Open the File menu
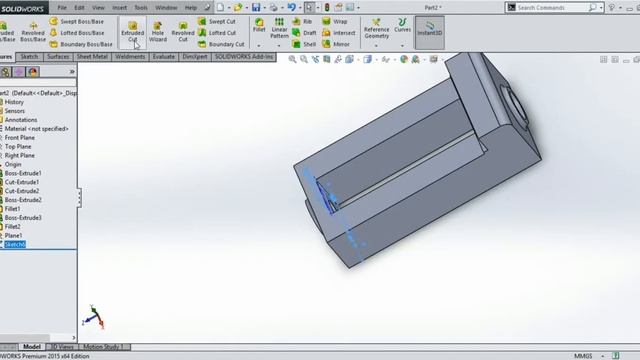This screenshot has height=360, width=640. (x=62, y=7)
